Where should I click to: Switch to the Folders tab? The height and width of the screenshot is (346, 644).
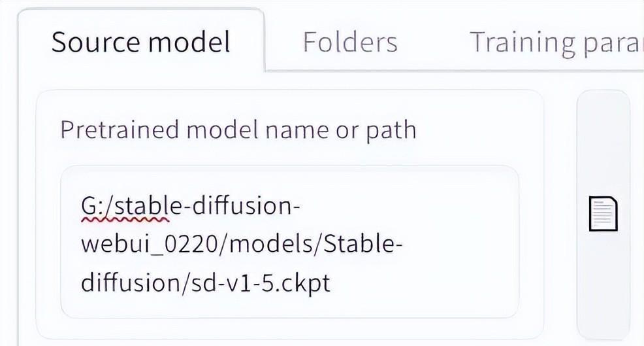click(x=350, y=42)
